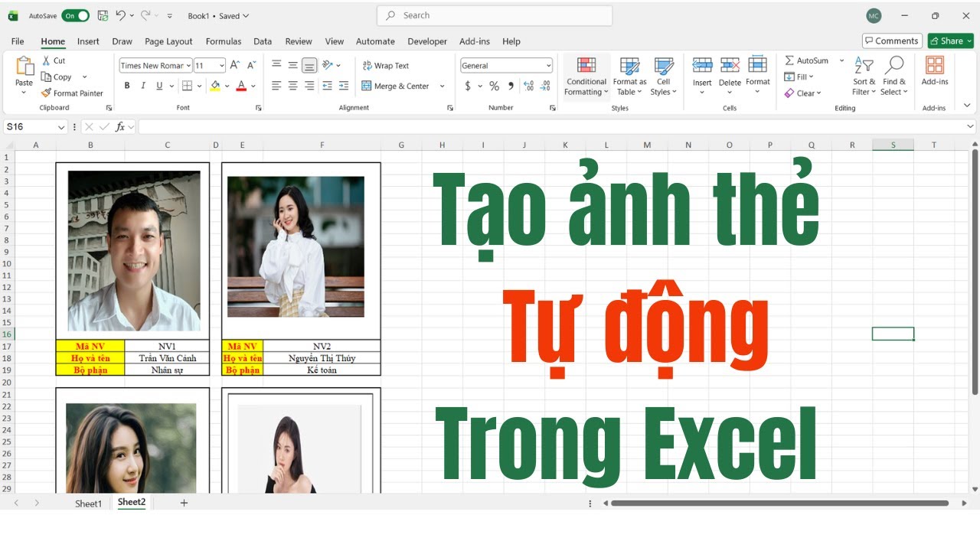Increase font size with the larger A icon

(x=235, y=66)
